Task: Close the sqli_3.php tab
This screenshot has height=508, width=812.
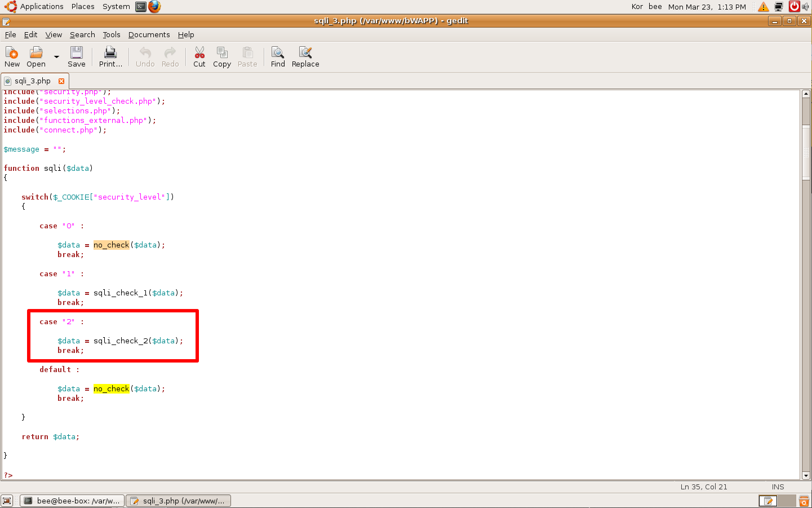Action: pos(61,81)
